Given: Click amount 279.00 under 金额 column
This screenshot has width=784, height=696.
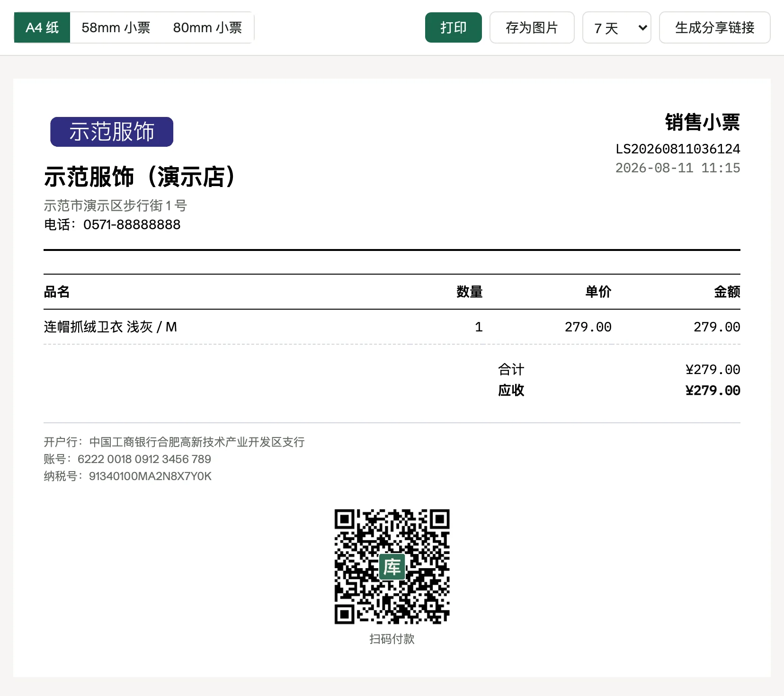Looking at the screenshot, I should tap(717, 327).
